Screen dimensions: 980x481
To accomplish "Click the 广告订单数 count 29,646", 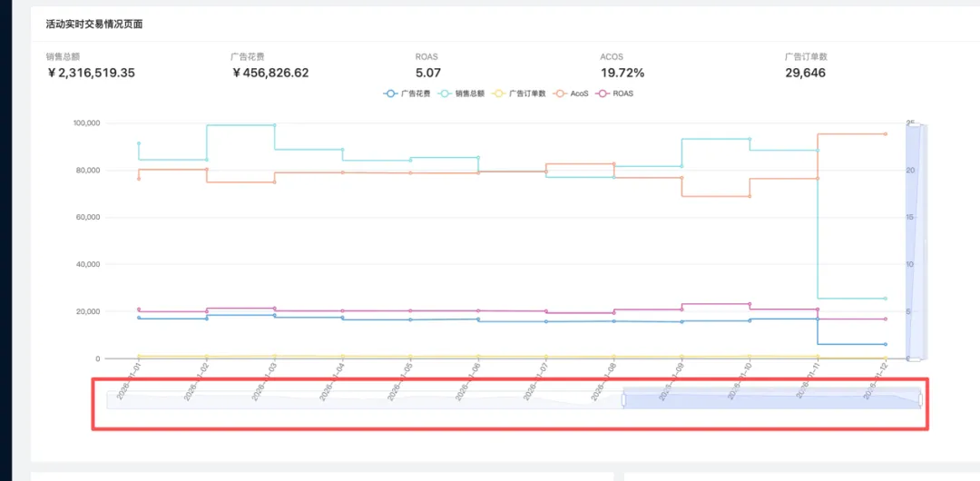I will tap(805, 73).
